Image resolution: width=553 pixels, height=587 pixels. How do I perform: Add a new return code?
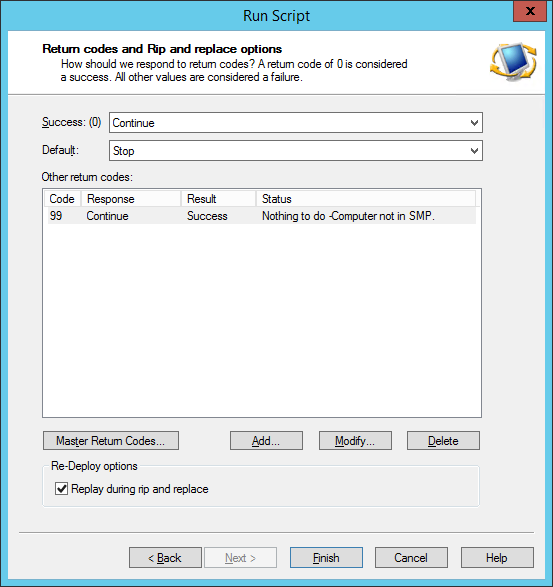click(x=266, y=441)
